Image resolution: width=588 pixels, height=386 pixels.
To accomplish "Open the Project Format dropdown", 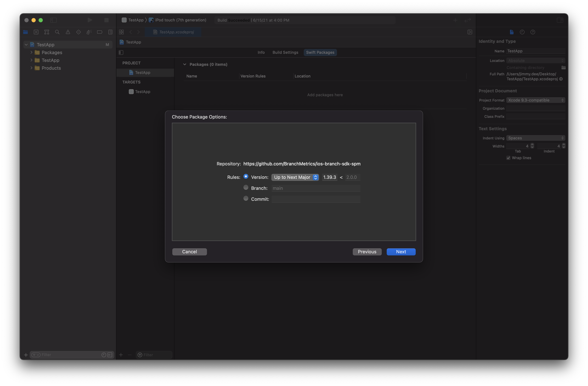I will point(536,100).
